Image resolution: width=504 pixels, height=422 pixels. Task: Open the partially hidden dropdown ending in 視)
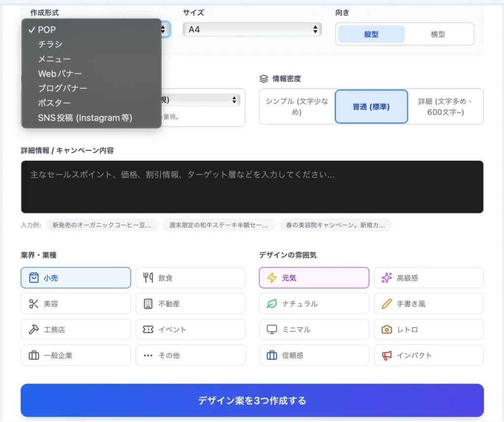201,100
